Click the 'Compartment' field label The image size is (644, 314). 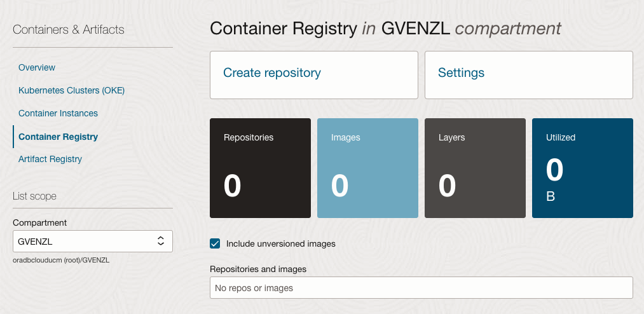(40, 222)
